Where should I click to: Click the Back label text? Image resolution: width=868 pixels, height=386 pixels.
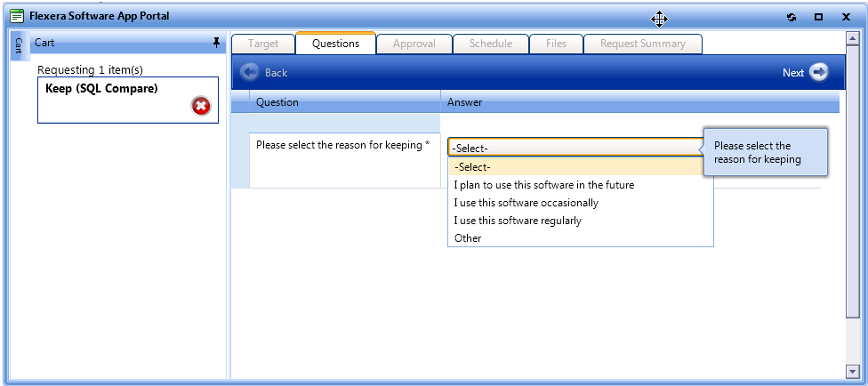click(276, 73)
